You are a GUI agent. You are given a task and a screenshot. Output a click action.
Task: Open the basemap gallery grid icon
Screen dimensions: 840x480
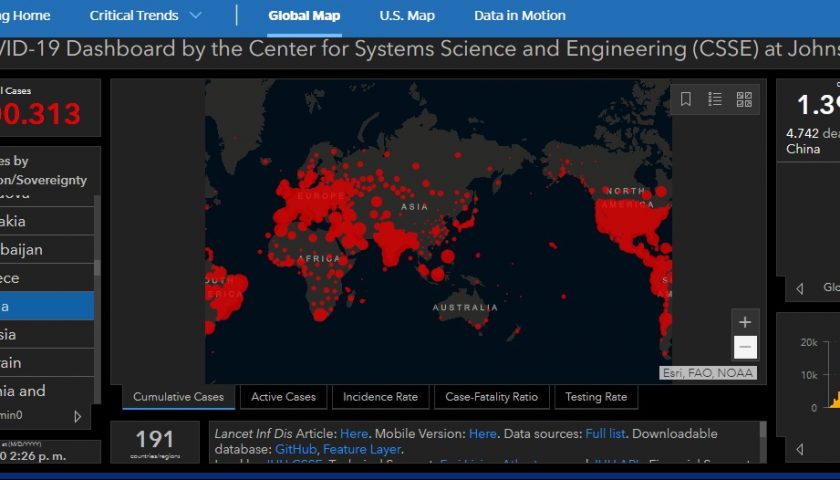[x=744, y=99]
